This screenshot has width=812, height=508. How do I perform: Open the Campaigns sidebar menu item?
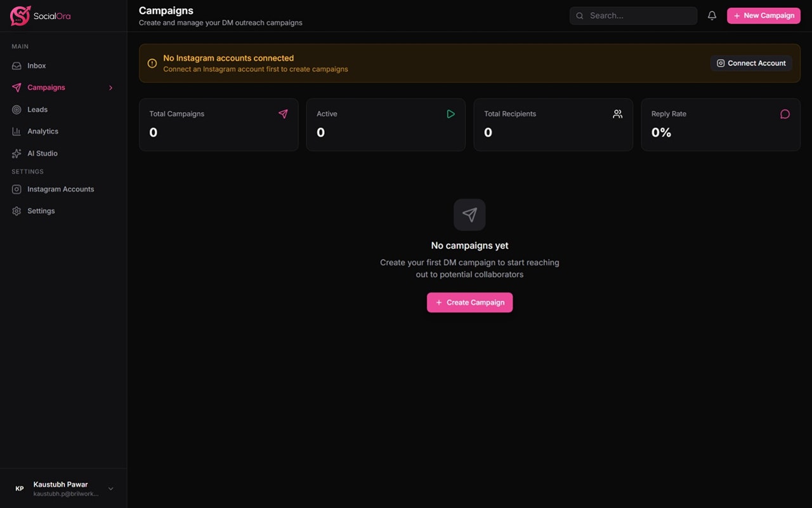click(46, 88)
